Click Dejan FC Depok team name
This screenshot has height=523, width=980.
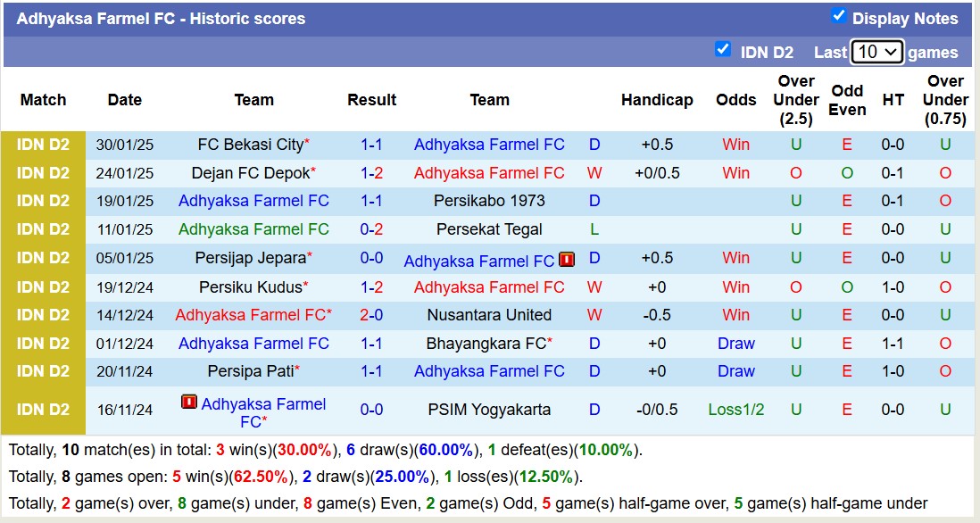pos(250,173)
